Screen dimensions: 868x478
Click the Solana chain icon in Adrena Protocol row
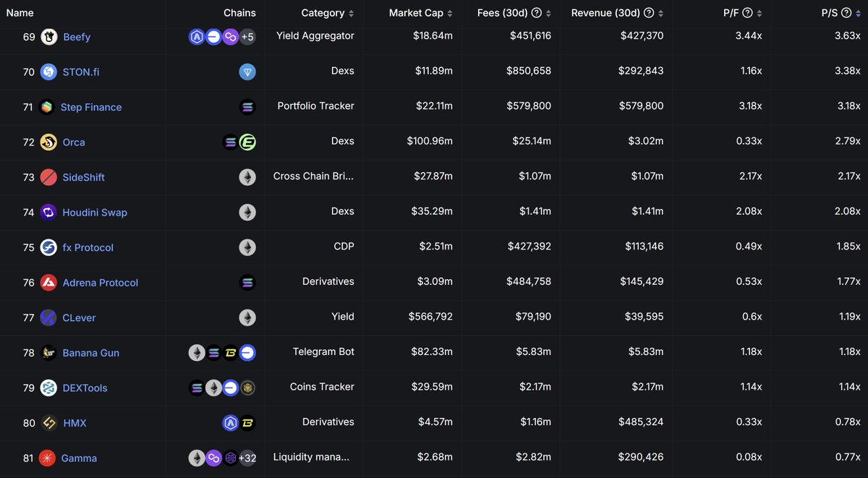[x=247, y=282]
